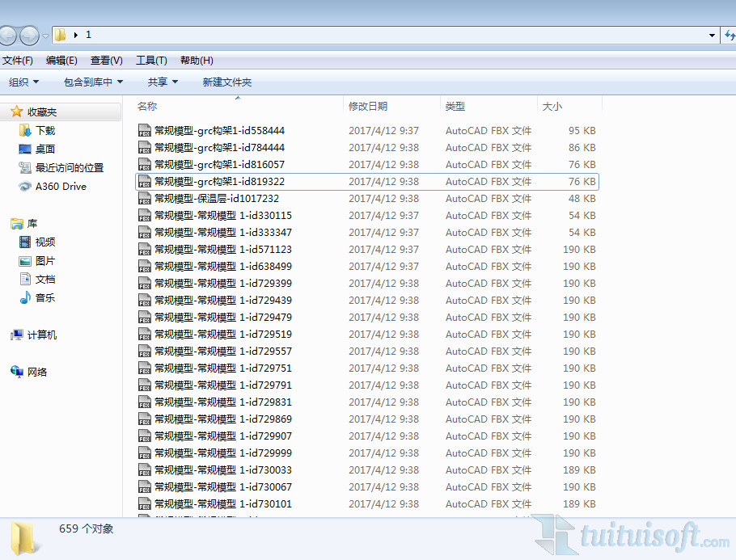Image resolution: width=736 pixels, height=560 pixels.
Task: Click the folder icon in address bar
Action: pyautogui.click(x=60, y=35)
